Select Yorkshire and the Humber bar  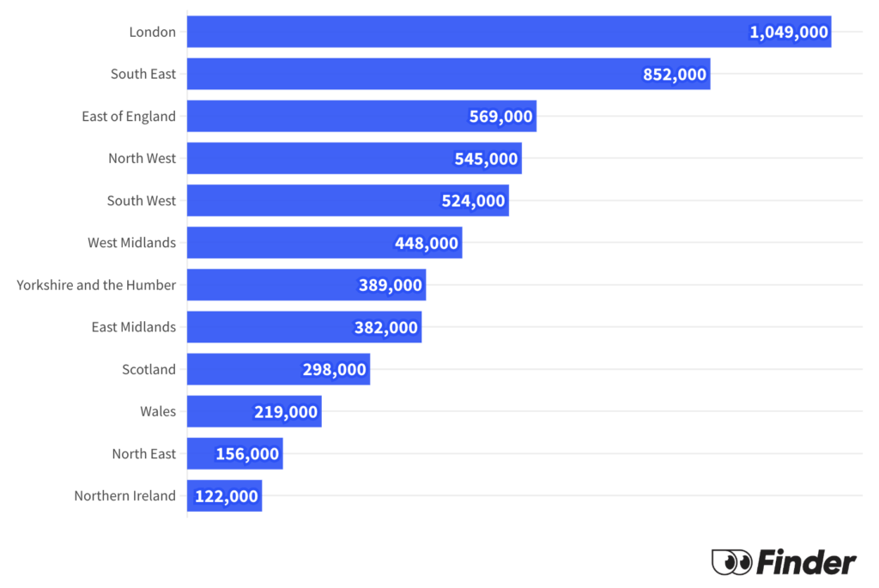click(306, 285)
